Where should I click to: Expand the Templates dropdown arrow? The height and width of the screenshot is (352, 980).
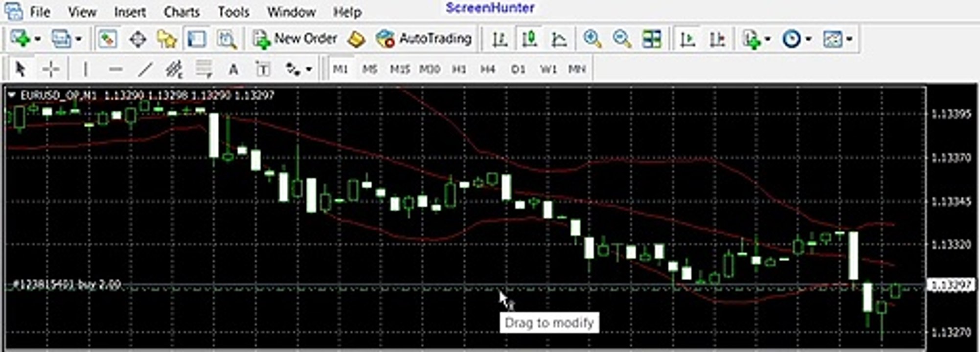849,39
